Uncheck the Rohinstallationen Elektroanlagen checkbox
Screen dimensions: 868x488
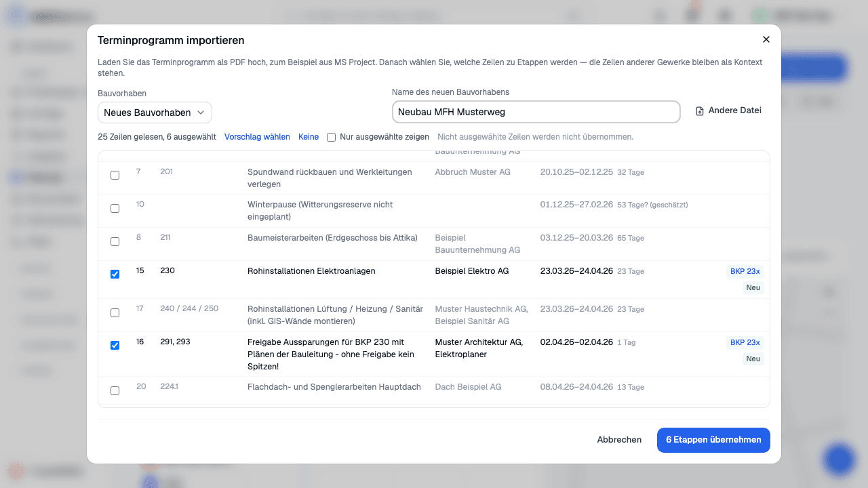(x=115, y=274)
